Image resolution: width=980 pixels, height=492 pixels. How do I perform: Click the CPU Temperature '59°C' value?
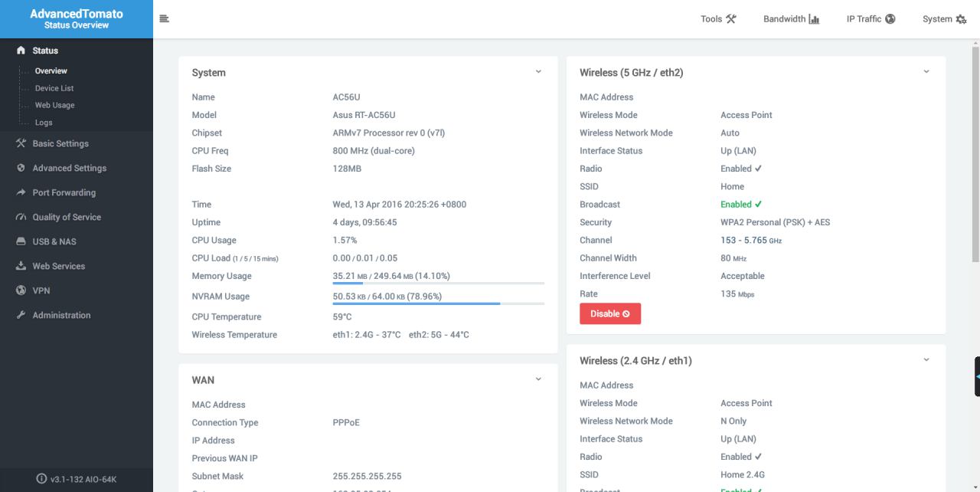[x=342, y=317]
